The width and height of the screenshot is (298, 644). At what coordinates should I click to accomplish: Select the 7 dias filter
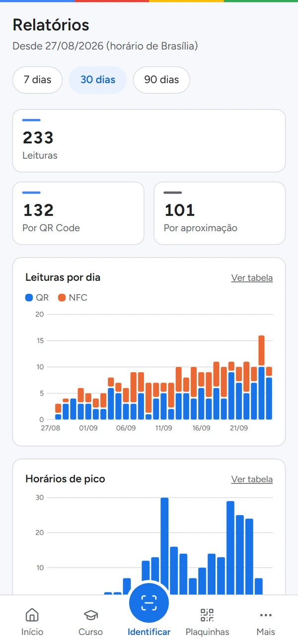pyautogui.click(x=38, y=80)
